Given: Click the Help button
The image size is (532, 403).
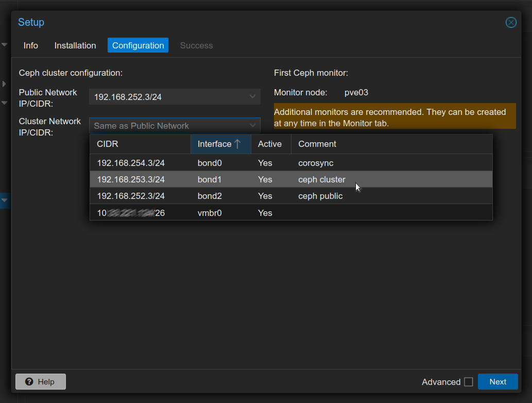Looking at the screenshot, I should click(40, 381).
